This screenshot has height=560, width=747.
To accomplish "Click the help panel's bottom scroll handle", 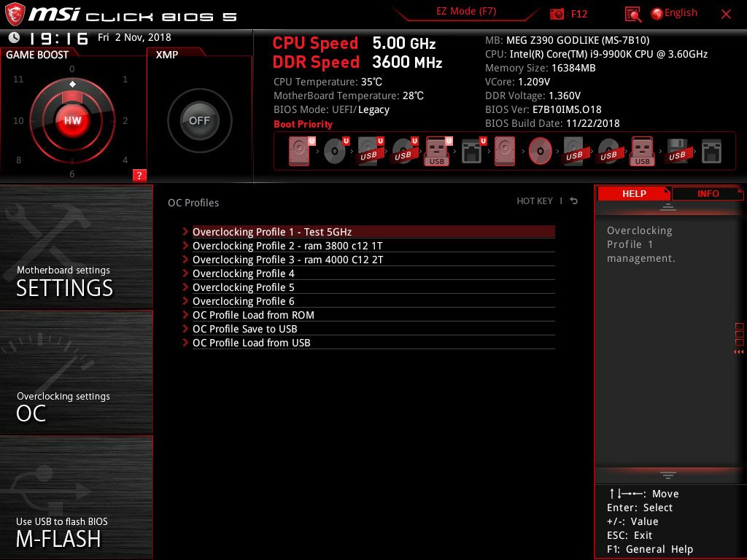I will coord(668,475).
